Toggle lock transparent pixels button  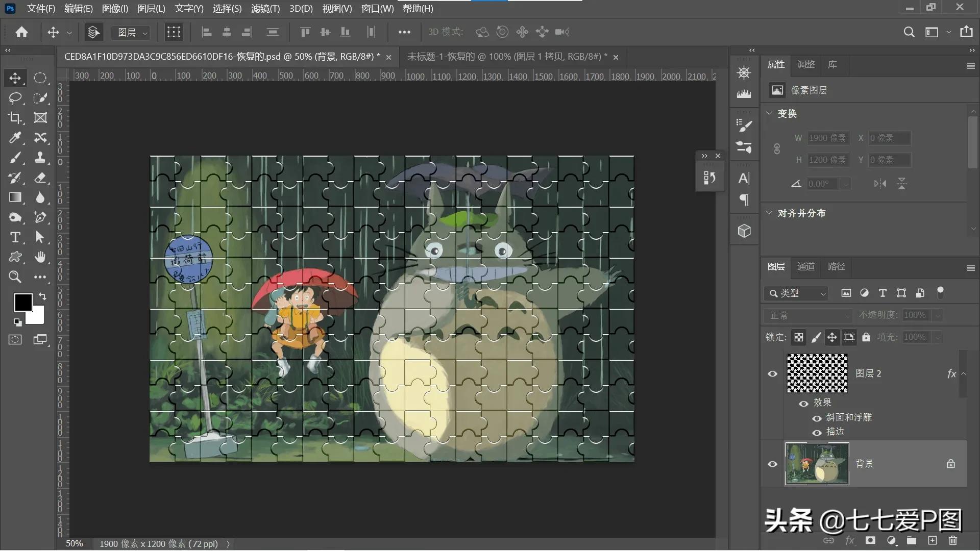click(x=799, y=337)
